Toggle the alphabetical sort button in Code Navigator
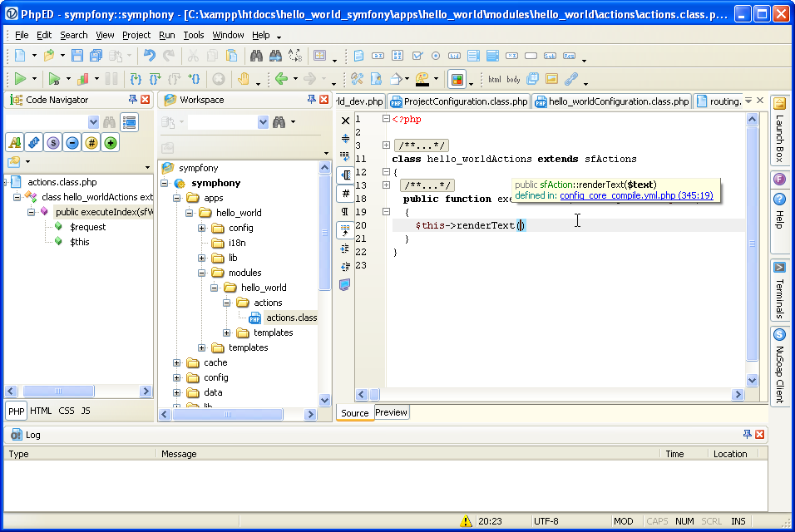This screenshot has height=532, width=795. coord(14,142)
